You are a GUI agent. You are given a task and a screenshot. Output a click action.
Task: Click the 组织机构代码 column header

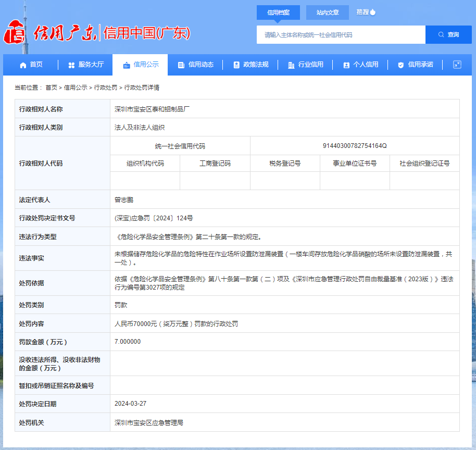(145, 164)
